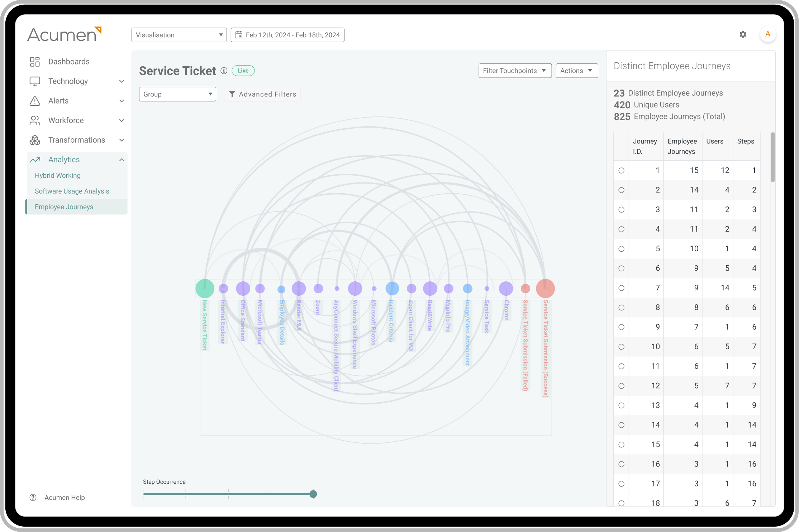Drag the Step Occurrence slider right
Viewport: 799px width, 532px height.
[x=313, y=494]
